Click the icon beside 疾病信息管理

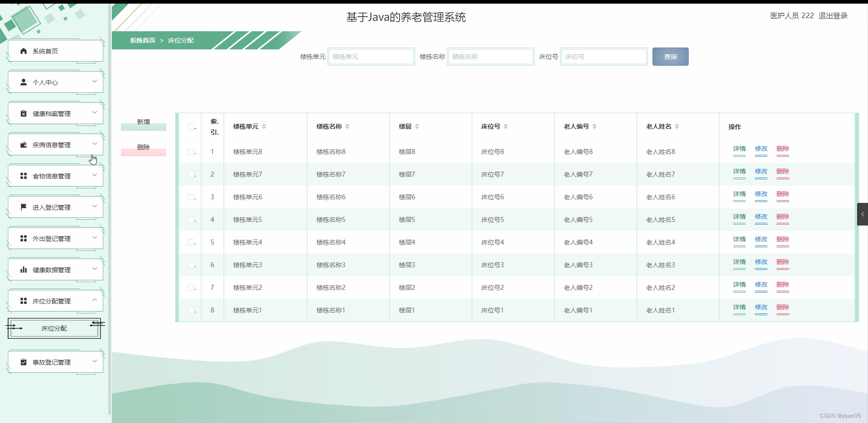click(x=24, y=145)
